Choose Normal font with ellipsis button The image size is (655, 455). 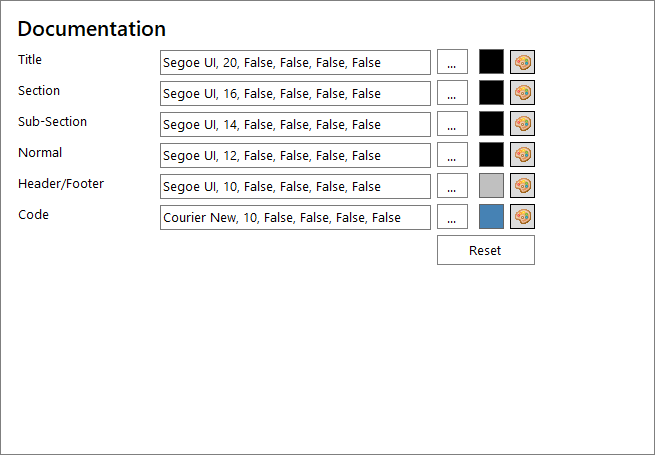452,155
